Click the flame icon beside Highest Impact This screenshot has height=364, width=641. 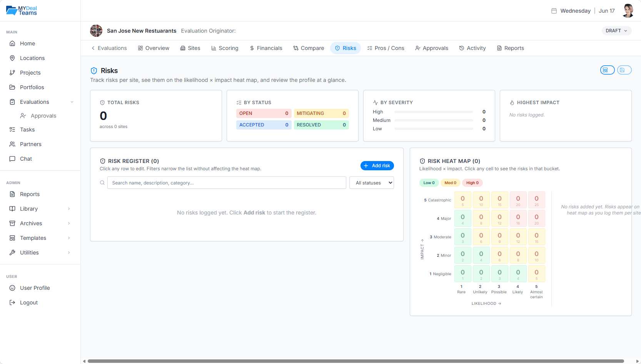coord(512,103)
